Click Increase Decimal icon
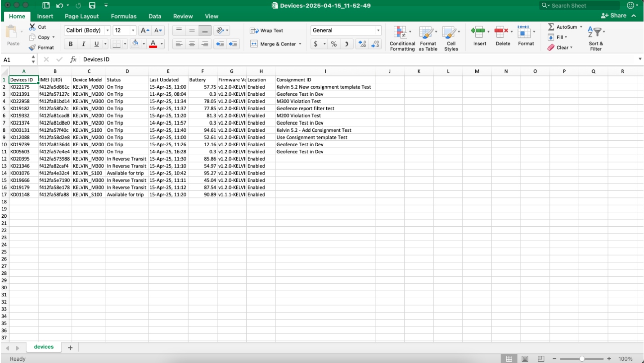Viewport: 644px width, 363px height. click(362, 44)
